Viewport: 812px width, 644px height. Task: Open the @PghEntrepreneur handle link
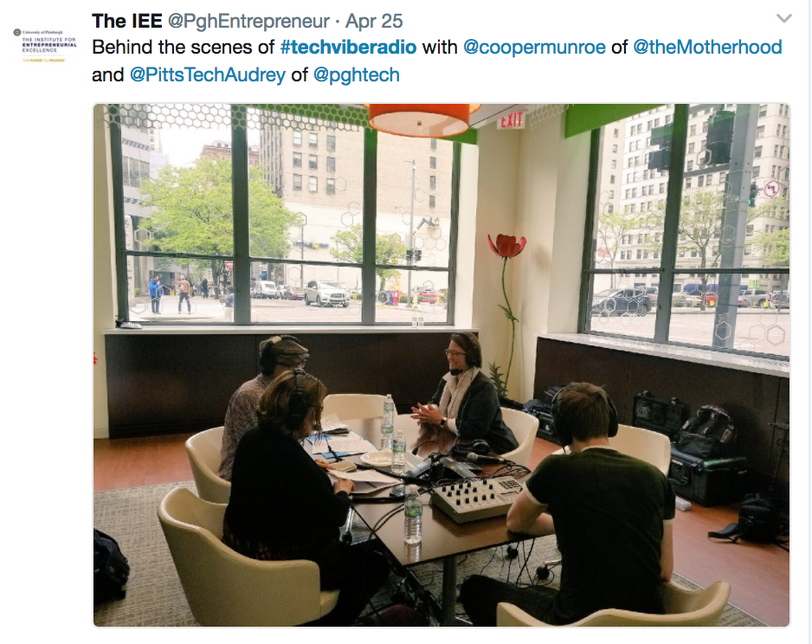pyautogui.click(x=248, y=22)
